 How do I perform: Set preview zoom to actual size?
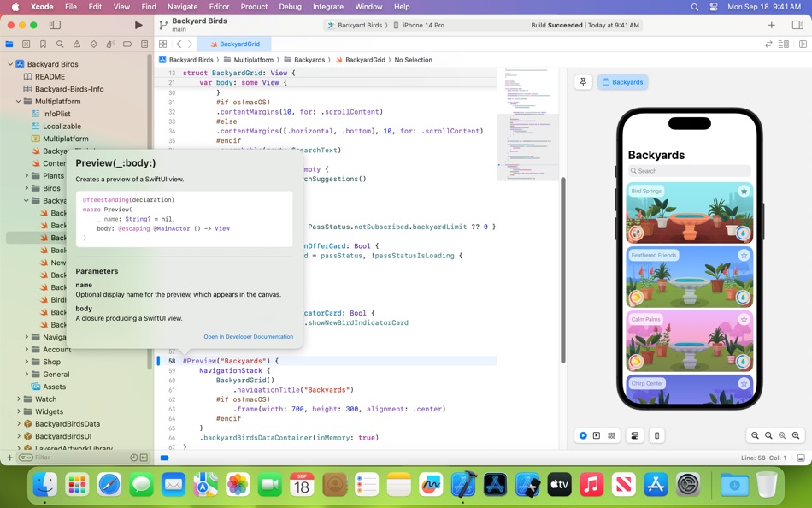click(768, 435)
